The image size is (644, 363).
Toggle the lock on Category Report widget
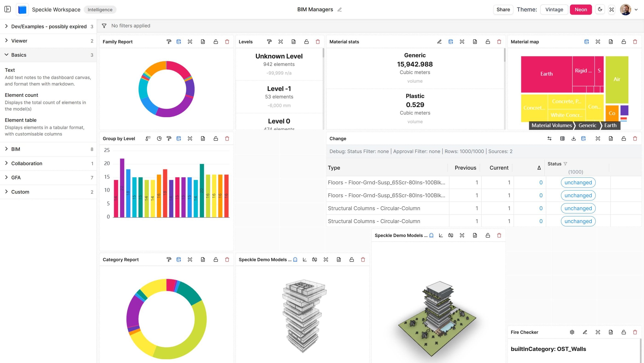pyautogui.click(x=216, y=260)
